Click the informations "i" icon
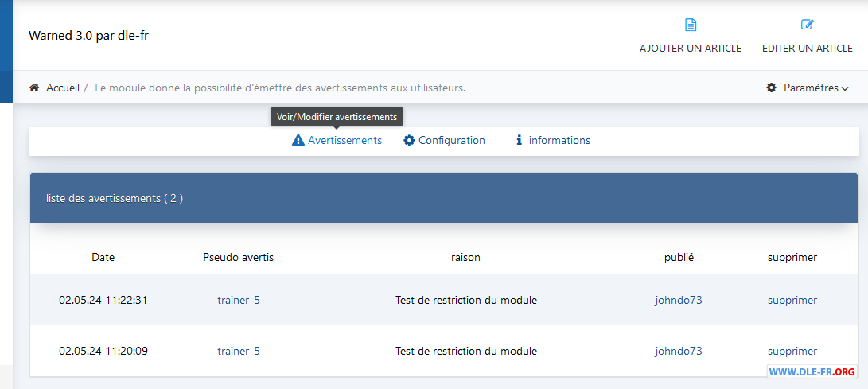Screen dimensions: 868x389 520,140
